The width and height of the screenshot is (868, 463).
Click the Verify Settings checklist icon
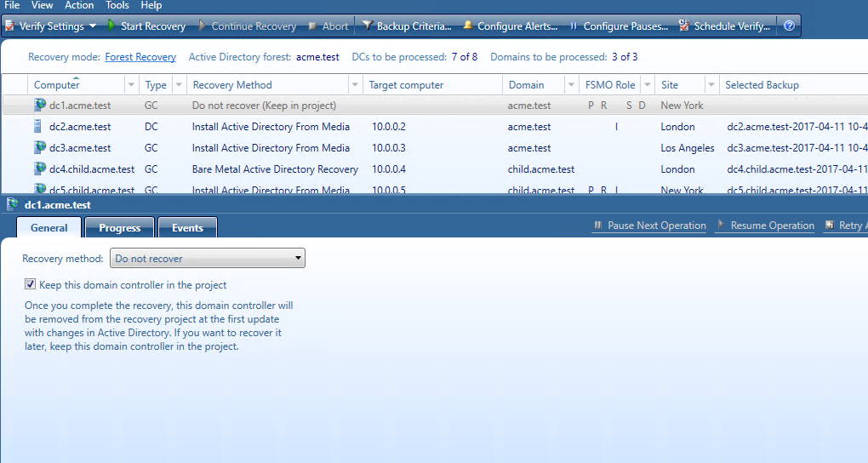10,26
